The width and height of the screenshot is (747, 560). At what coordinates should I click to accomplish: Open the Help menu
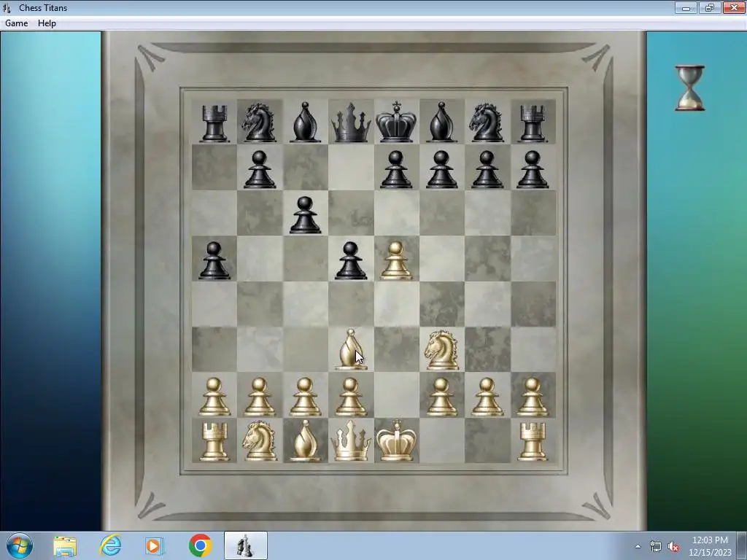[47, 23]
